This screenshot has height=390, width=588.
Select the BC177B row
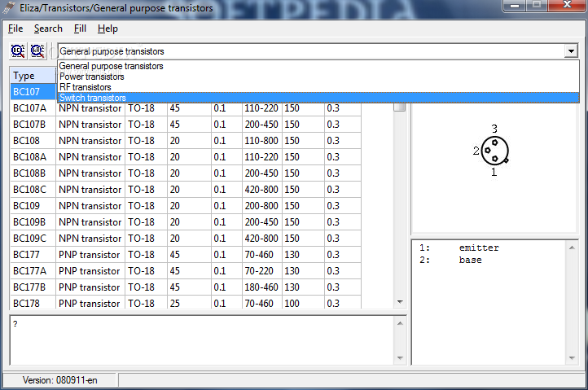pos(186,287)
